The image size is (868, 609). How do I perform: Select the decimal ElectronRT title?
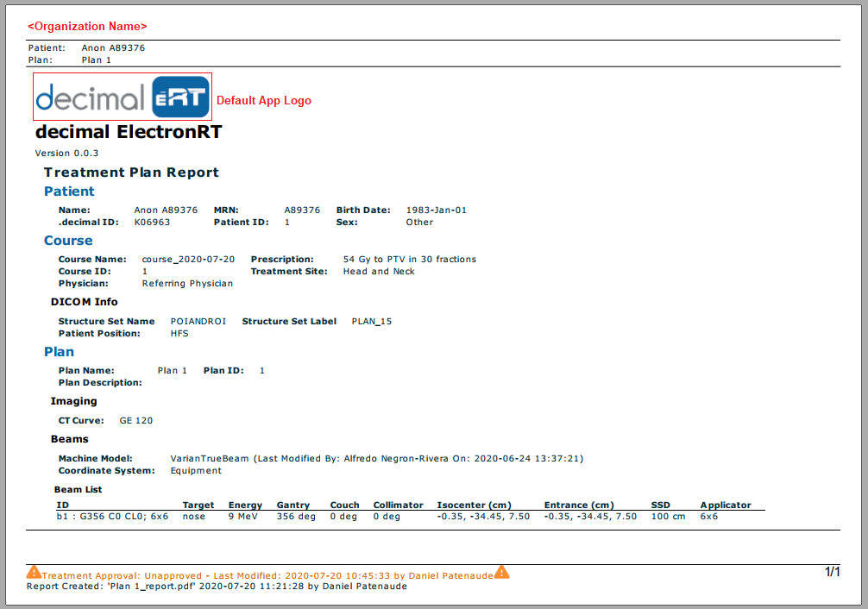click(129, 132)
